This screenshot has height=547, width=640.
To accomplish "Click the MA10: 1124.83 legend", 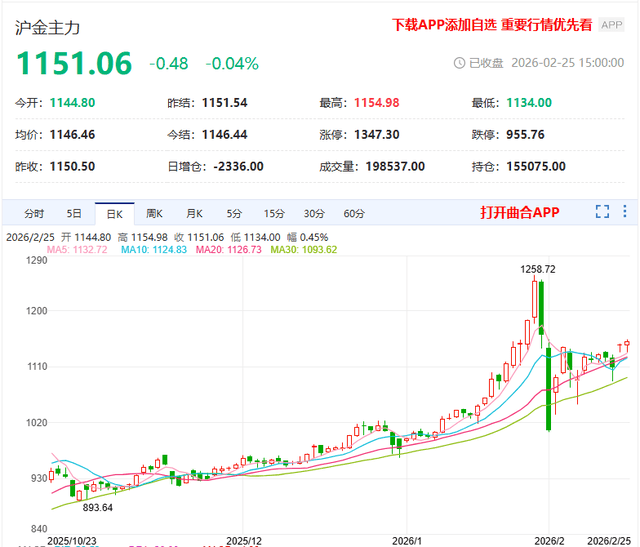I will point(154,249).
